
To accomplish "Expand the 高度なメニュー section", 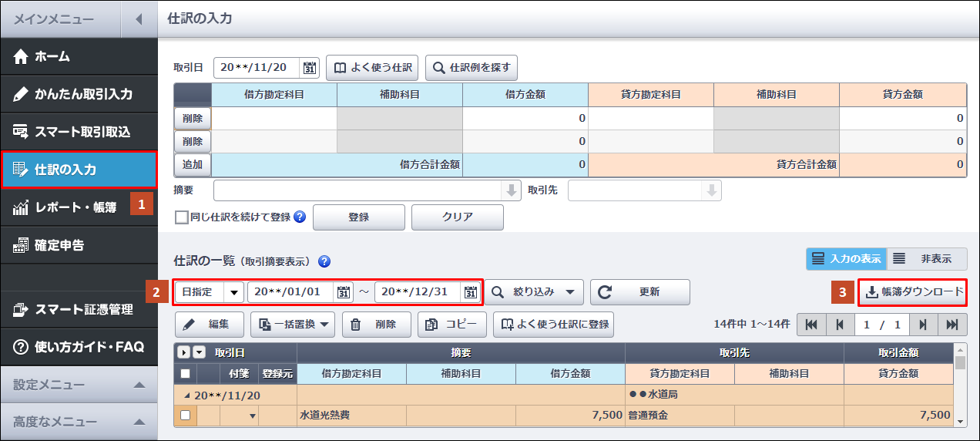I will 79,422.
